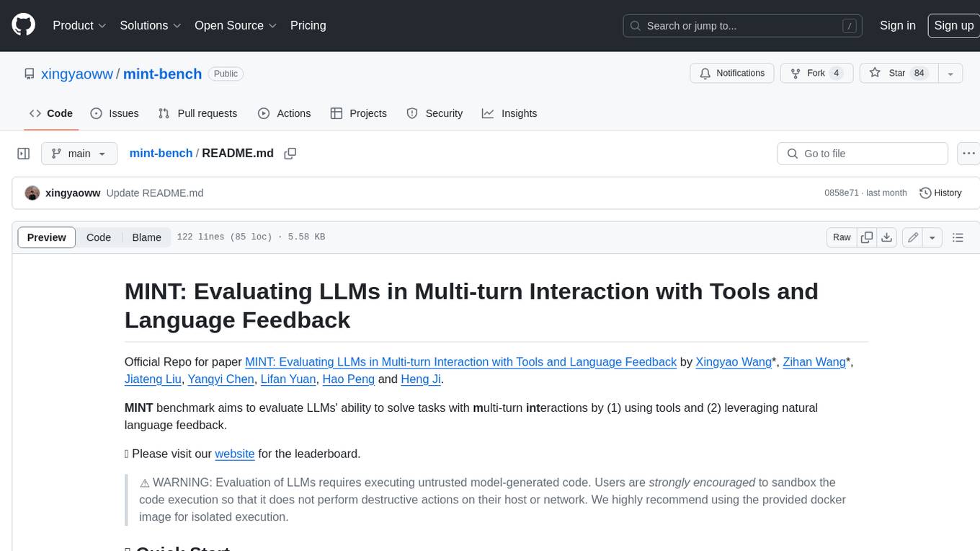Screen dimensions: 980x551
Task: Open the website leaderboard link
Action: tap(235, 454)
